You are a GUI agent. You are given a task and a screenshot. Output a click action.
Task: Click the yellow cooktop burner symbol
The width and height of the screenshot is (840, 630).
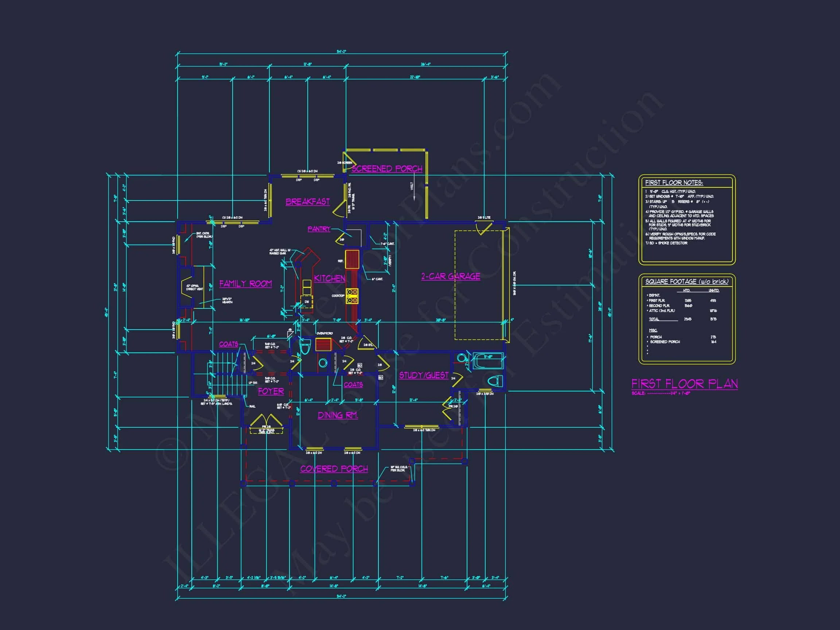[352, 296]
